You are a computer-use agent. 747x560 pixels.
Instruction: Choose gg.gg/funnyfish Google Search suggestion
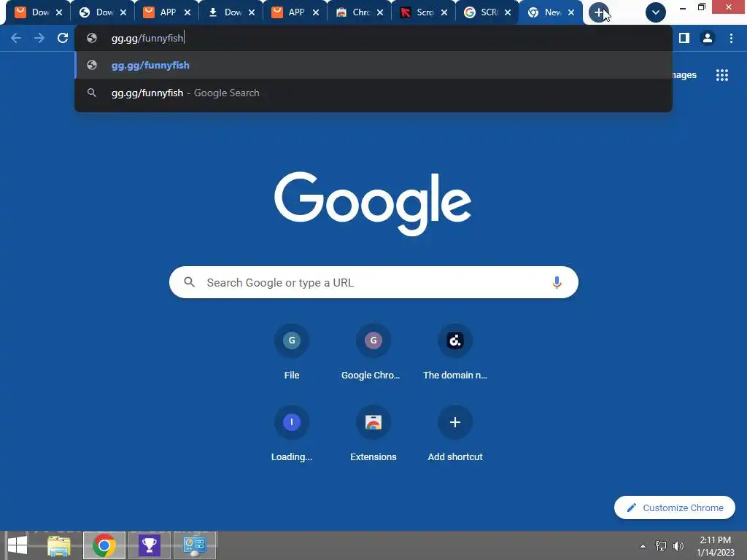[373, 93]
